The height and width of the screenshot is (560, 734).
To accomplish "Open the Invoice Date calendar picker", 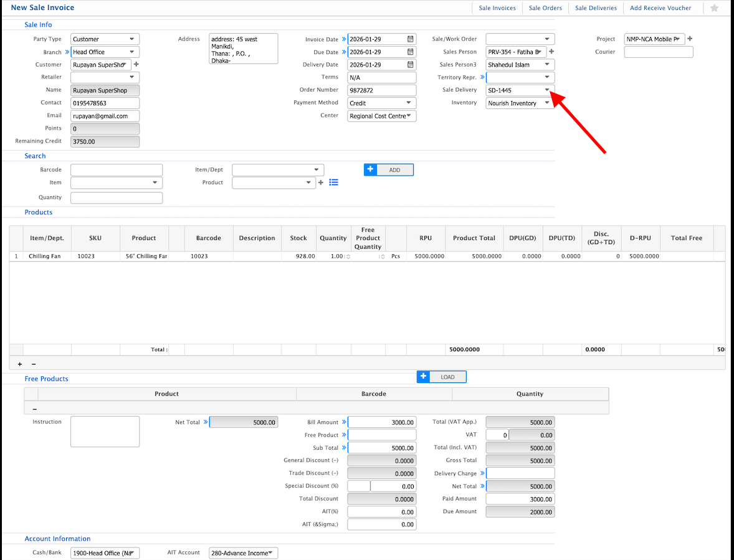I will point(410,39).
